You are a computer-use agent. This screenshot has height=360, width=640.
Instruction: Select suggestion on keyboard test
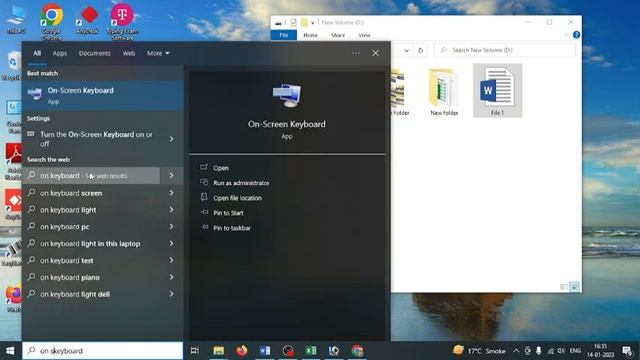point(67,260)
